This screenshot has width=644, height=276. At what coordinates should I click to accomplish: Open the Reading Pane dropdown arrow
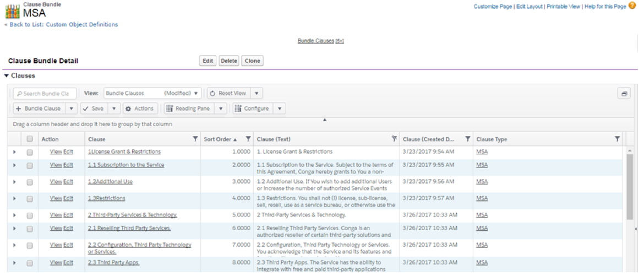pyautogui.click(x=221, y=109)
